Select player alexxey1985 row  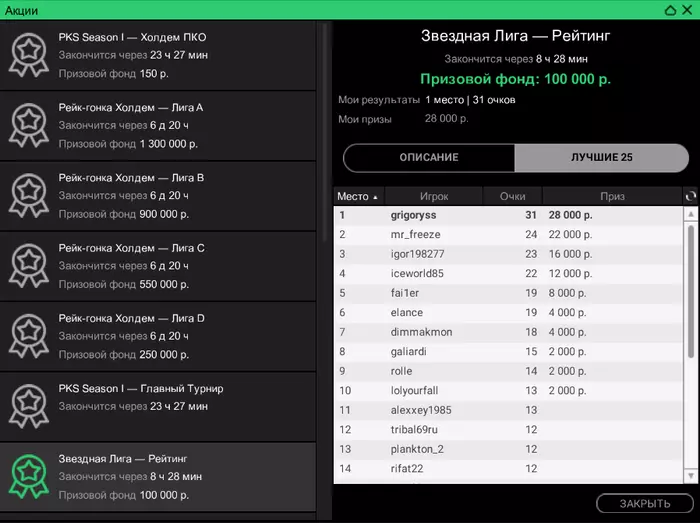pyautogui.click(x=508, y=410)
